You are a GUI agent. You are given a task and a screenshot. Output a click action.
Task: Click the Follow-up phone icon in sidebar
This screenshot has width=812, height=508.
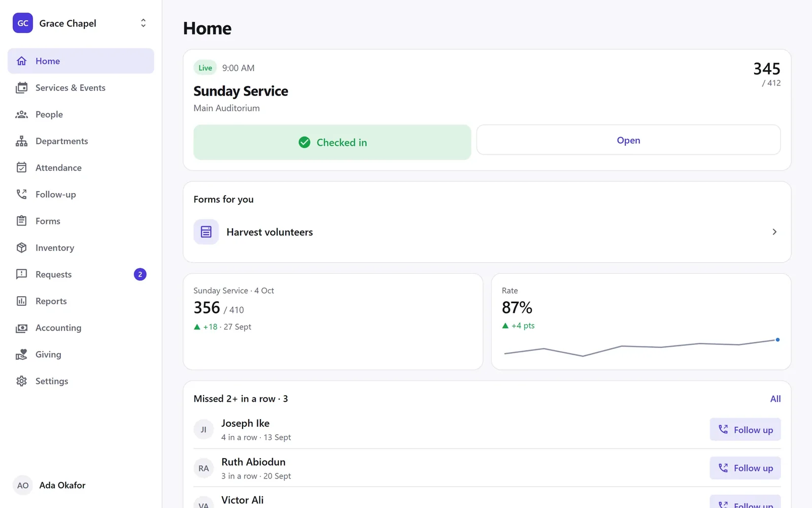coord(21,195)
